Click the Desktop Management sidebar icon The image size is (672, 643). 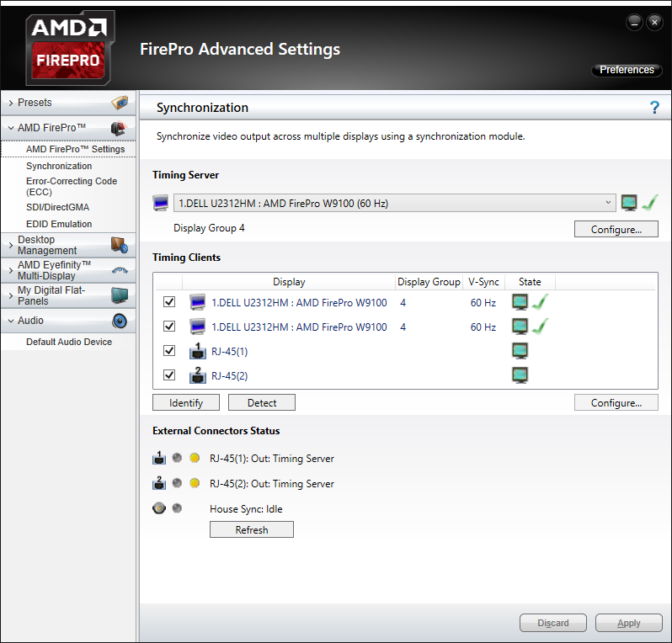(120, 245)
